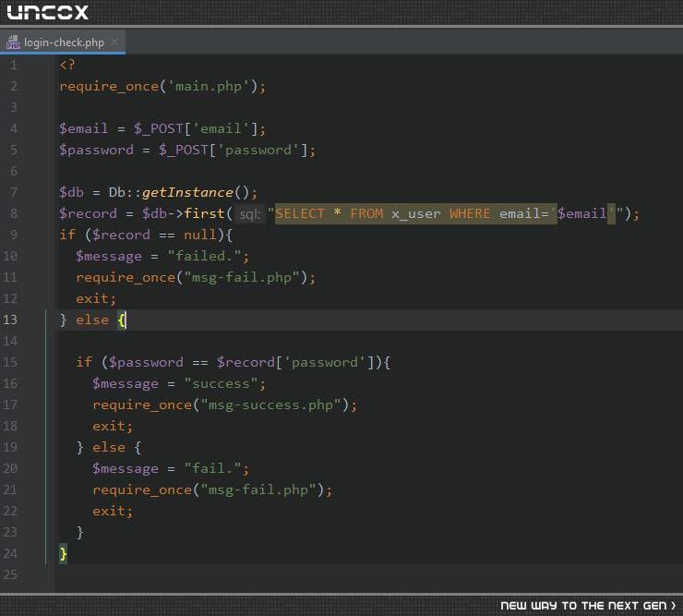Click the getInstance method call

(x=187, y=192)
